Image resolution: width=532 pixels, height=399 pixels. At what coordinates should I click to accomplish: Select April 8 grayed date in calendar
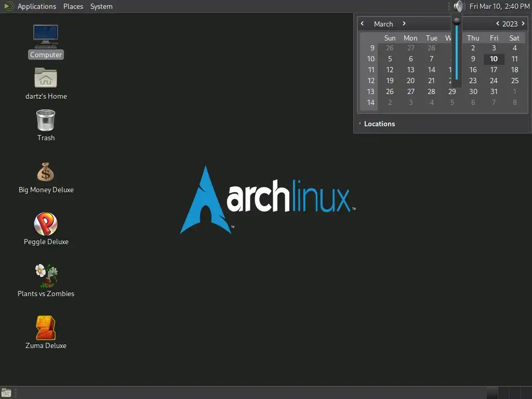[x=515, y=102]
